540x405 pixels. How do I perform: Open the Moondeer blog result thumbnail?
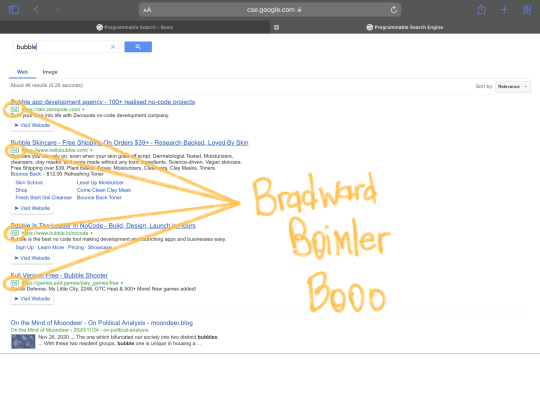tap(23, 342)
